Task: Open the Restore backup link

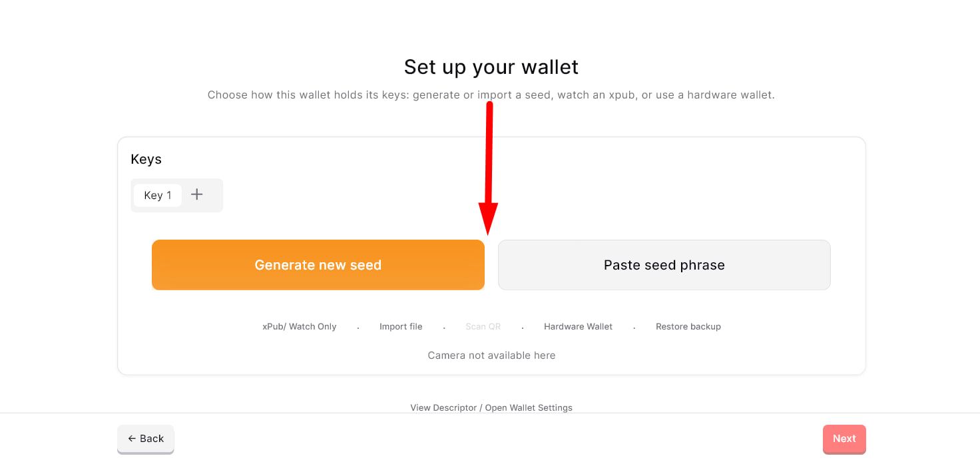Action: (x=688, y=326)
